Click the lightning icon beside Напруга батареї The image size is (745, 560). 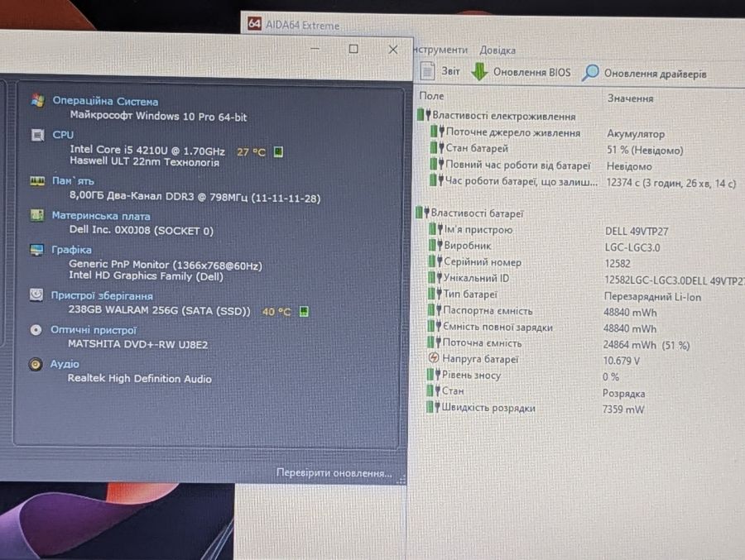click(x=433, y=358)
